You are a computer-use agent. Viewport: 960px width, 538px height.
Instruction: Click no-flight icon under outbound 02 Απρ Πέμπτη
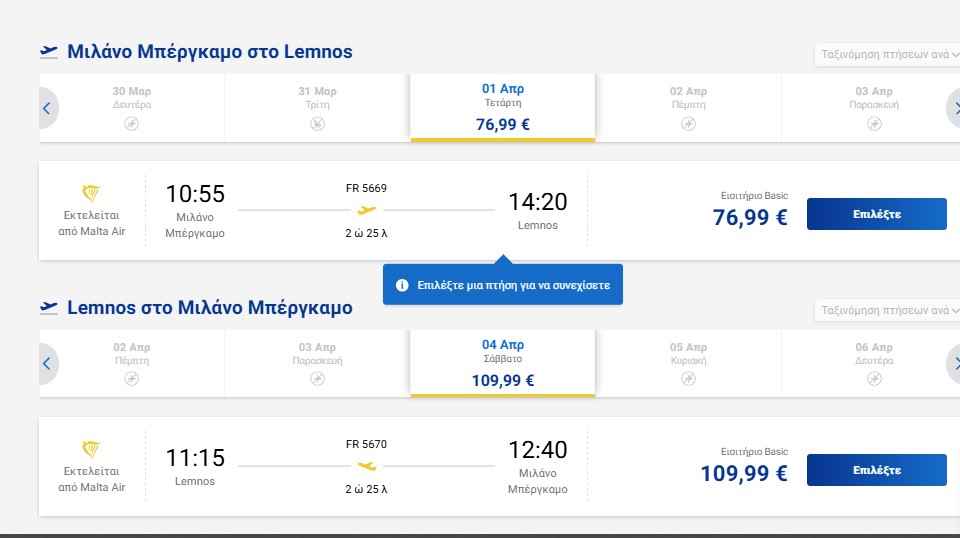(688, 123)
